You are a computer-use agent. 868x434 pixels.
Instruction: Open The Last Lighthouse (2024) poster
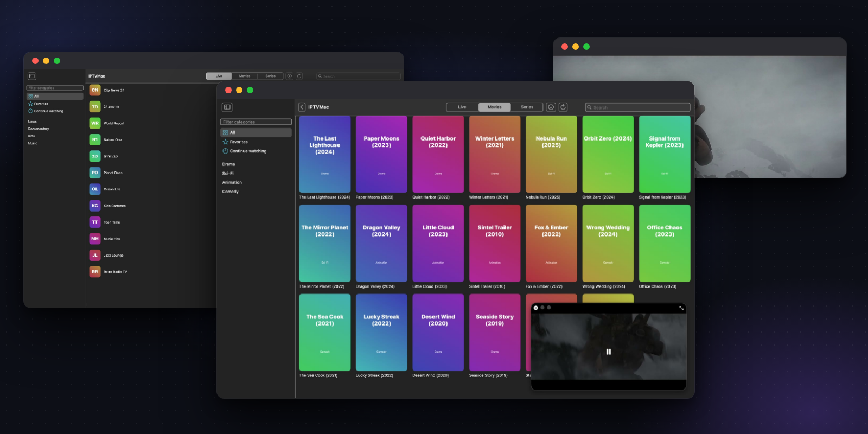[325, 154]
